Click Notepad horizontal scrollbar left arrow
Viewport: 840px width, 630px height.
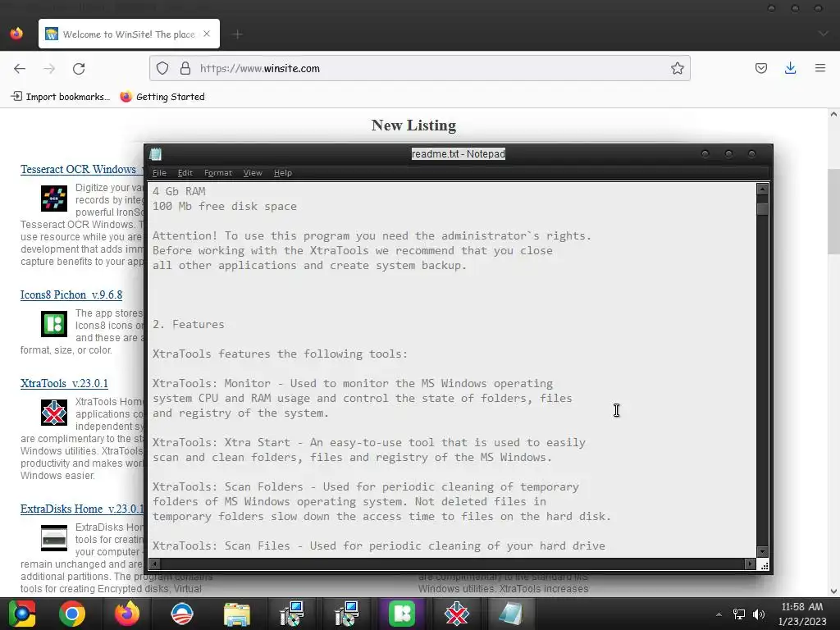pyautogui.click(x=154, y=564)
